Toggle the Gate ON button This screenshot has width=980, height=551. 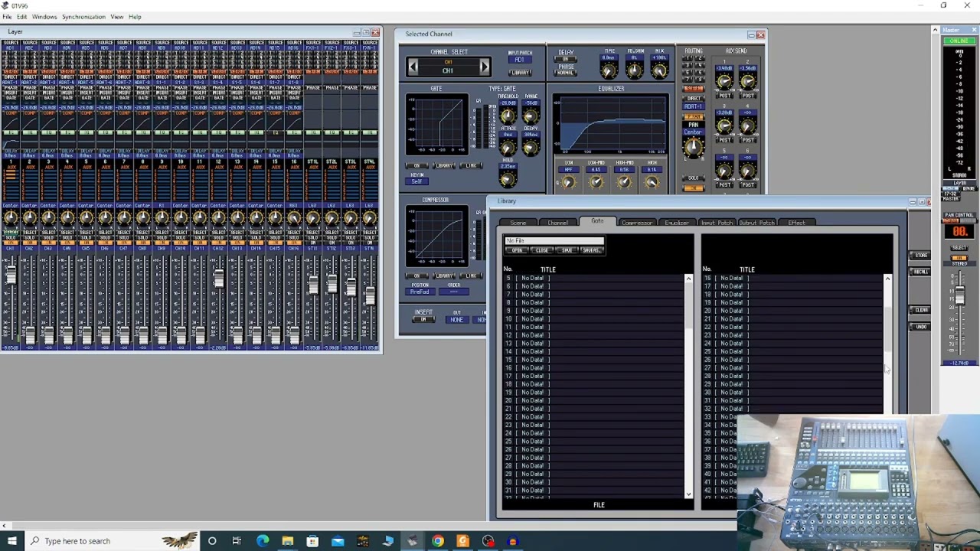click(417, 166)
